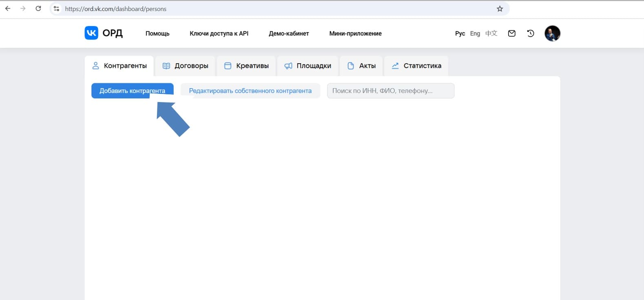Click the VK ORD logo
Image resolution: width=644 pixels, height=300 pixels.
tap(104, 33)
